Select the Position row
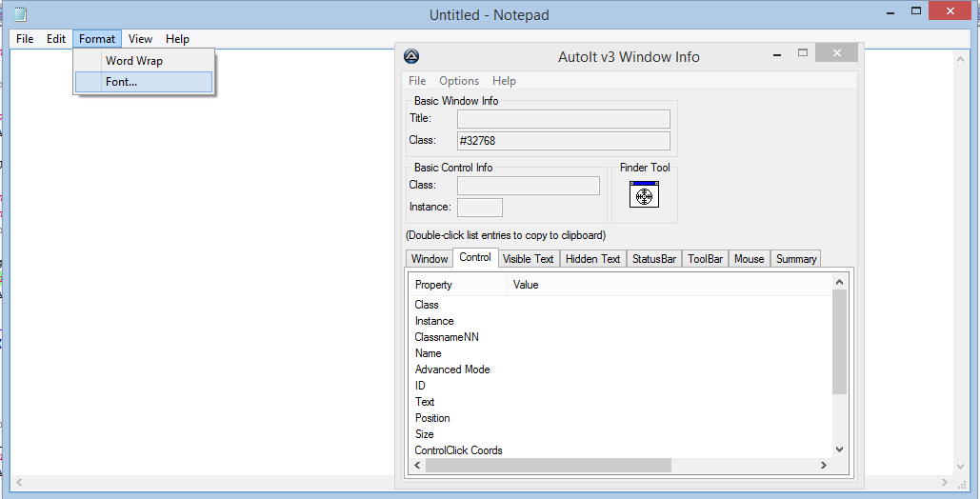This screenshot has height=499, width=980. [621, 418]
